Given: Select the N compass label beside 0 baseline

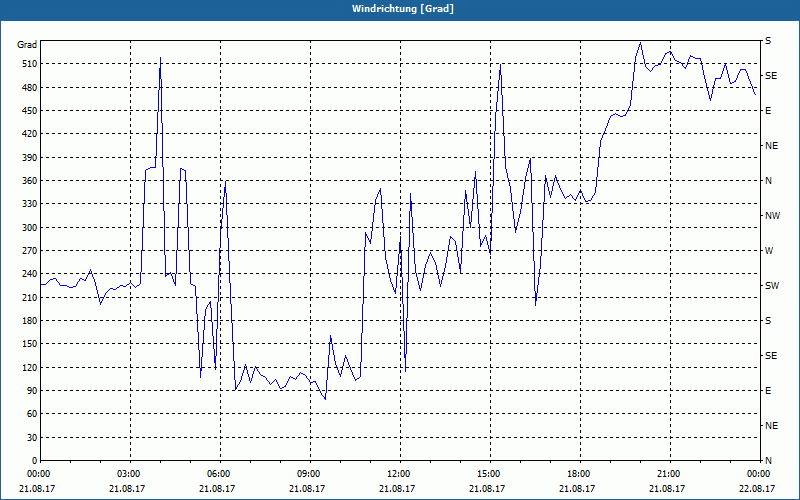Looking at the screenshot, I should (x=768, y=461).
